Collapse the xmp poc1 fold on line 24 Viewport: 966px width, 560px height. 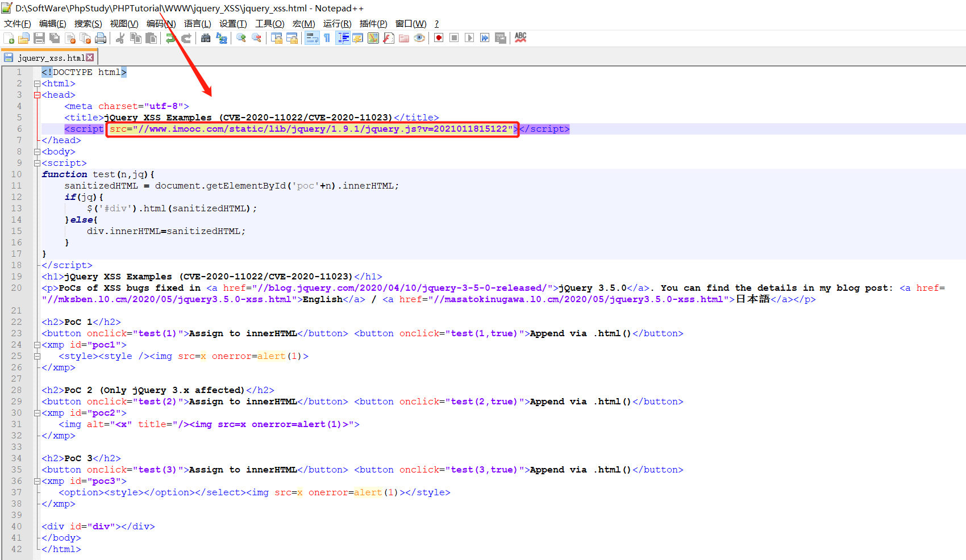[37, 345]
